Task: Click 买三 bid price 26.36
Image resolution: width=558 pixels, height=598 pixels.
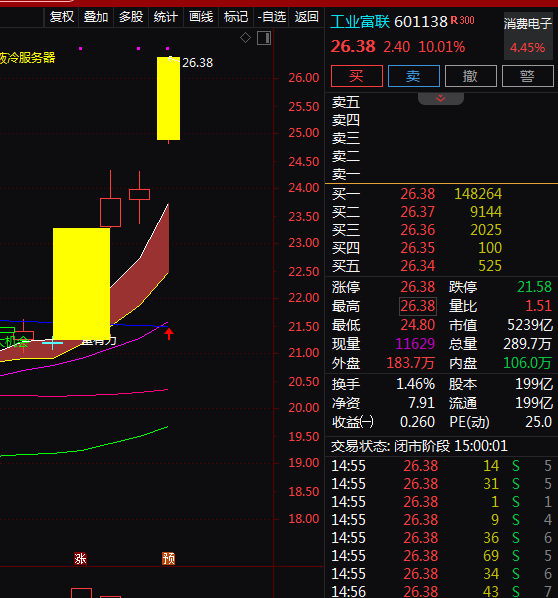Action: (x=418, y=230)
